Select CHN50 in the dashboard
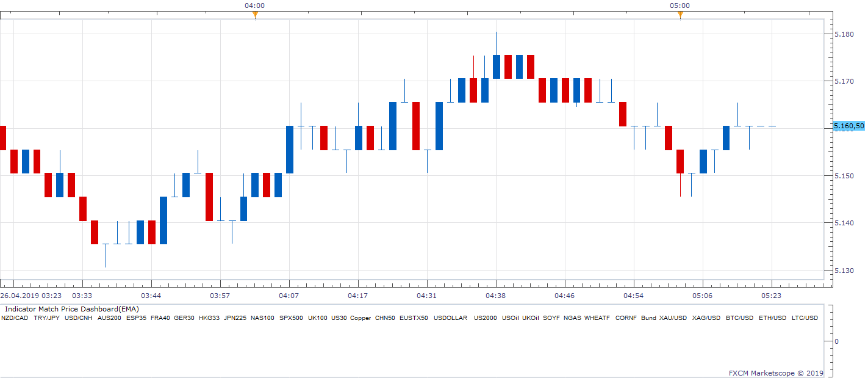 385,318
